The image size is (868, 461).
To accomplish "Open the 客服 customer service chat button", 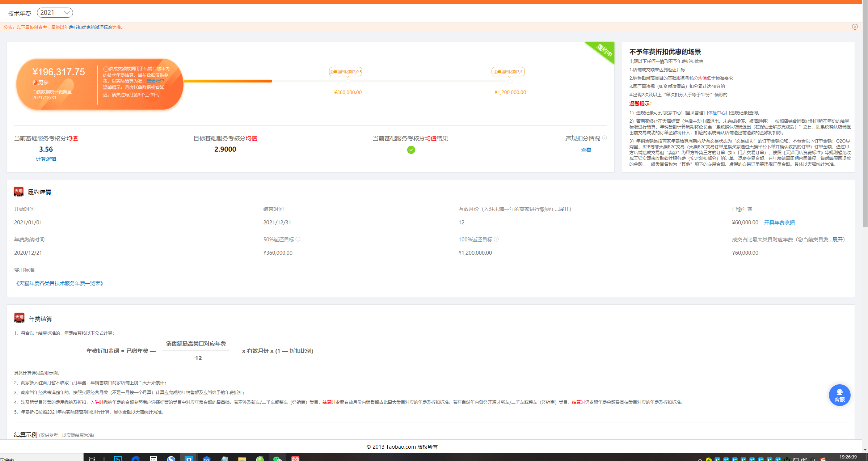I will [840, 395].
